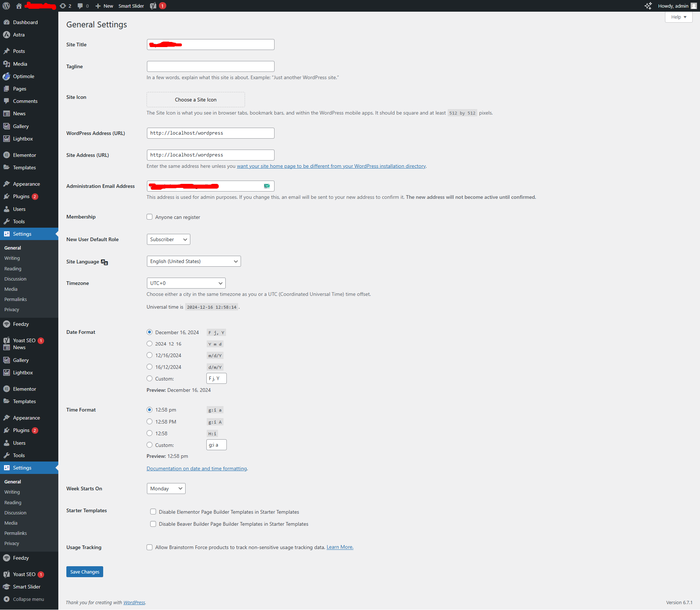Open the comments bubble icon in admin bar
The width and height of the screenshot is (700, 610).
(80, 6)
